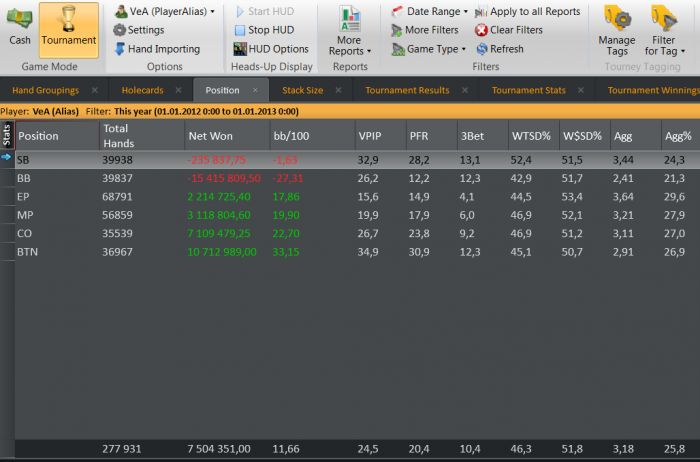Click the vertical Stats side tab
The width and height of the screenshot is (700, 462).
click(7, 135)
